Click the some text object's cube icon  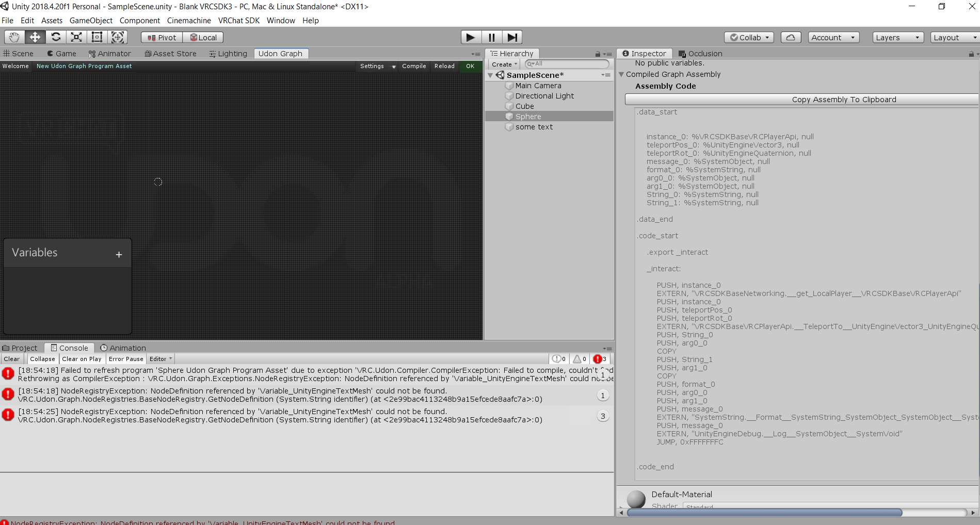(x=509, y=127)
